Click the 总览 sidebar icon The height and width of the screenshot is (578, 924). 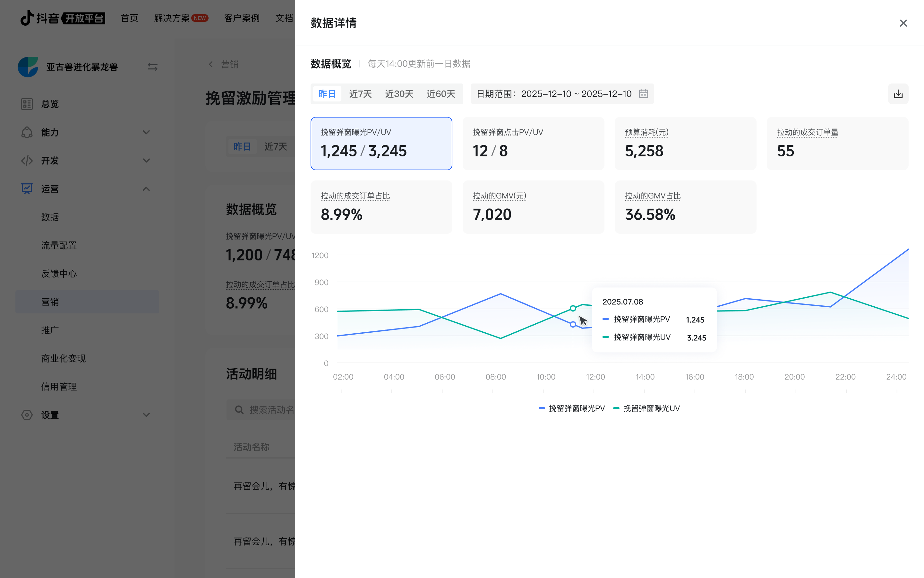click(27, 104)
